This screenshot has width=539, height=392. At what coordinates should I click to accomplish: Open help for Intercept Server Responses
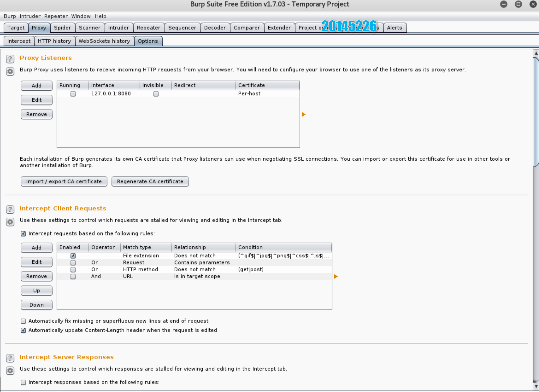tap(10, 358)
